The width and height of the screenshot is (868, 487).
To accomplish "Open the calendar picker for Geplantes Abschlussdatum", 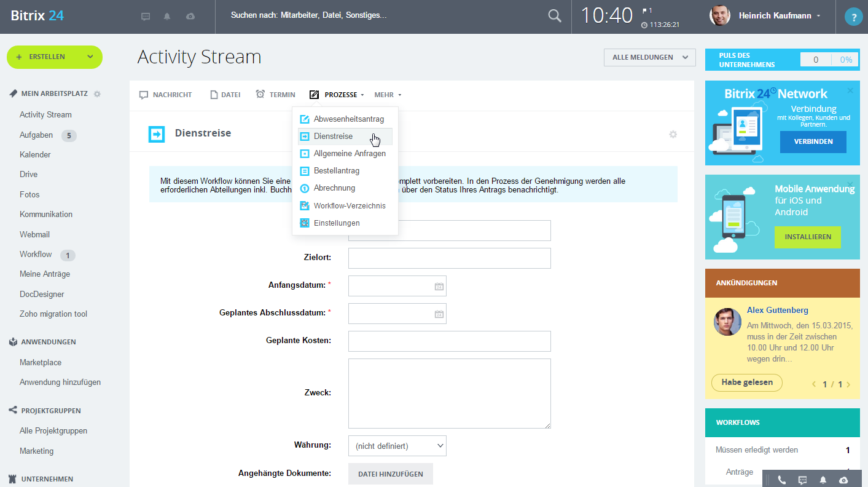I will (439, 314).
